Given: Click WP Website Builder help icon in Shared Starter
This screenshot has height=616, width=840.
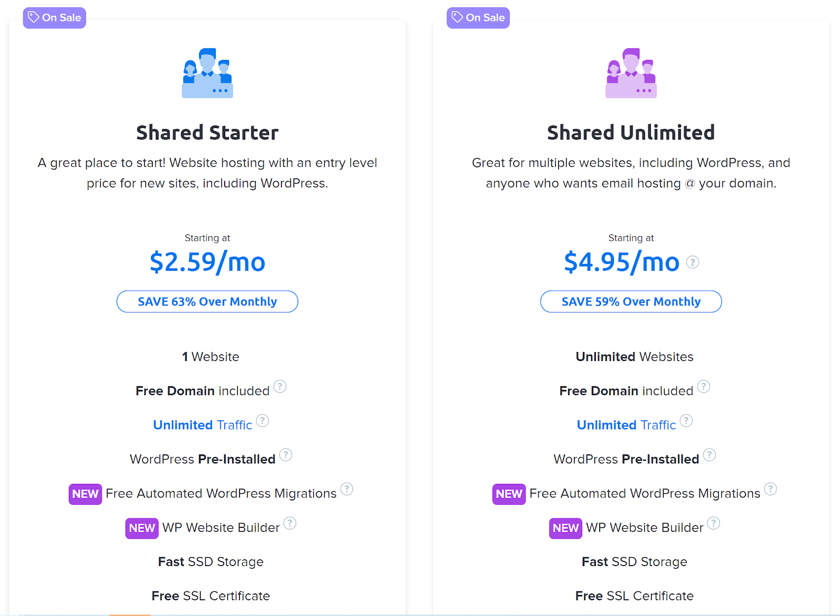Looking at the screenshot, I should click(x=290, y=523).
